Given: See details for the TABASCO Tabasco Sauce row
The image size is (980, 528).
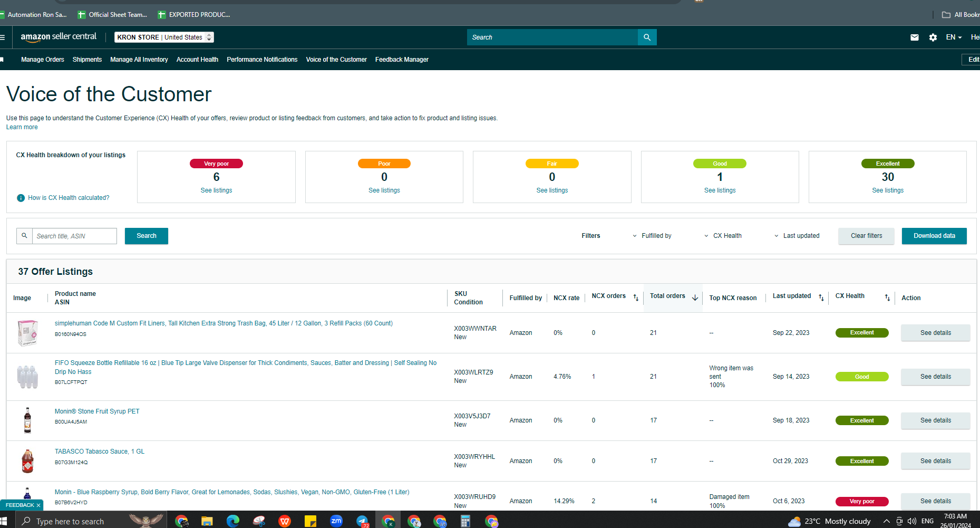Looking at the screenshot, I should [936, 461].
